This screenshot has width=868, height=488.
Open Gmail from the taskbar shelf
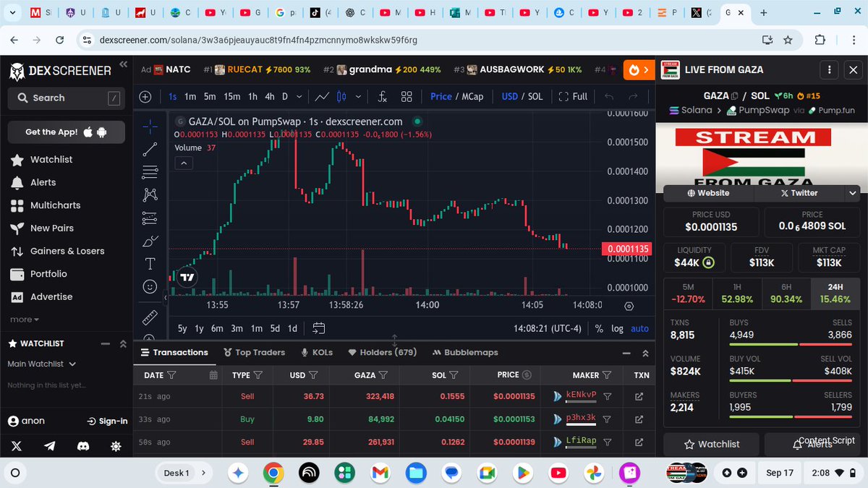coord(380,473)
